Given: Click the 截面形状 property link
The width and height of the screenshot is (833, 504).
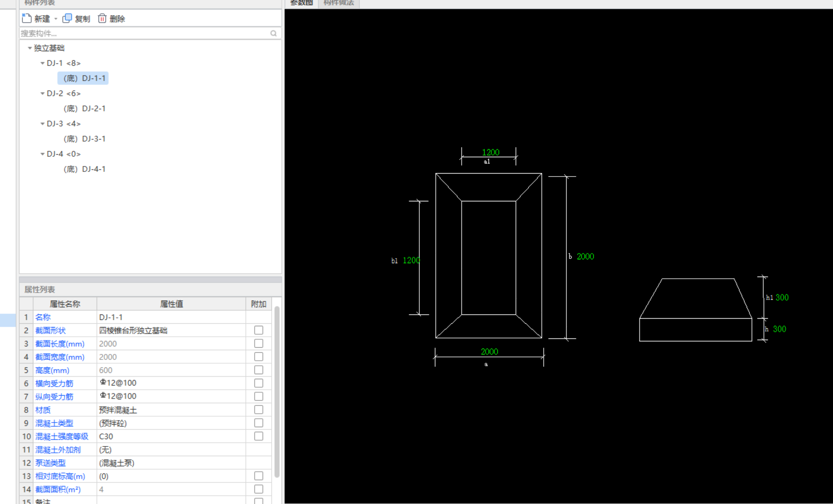Looking at the screenshot, I should tap(50, 330).
